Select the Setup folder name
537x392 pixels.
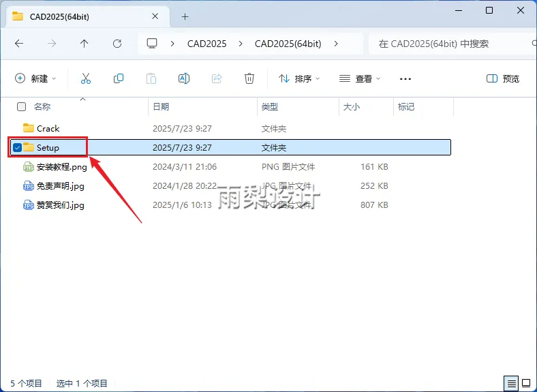[x=48, y=148]
